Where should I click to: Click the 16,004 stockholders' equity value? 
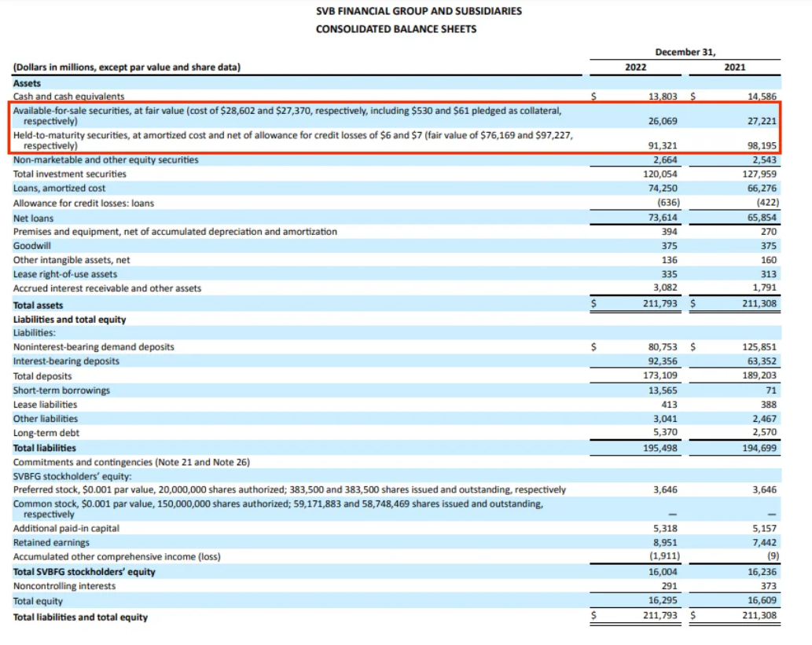pyautogui.click(x=663, y=572)
